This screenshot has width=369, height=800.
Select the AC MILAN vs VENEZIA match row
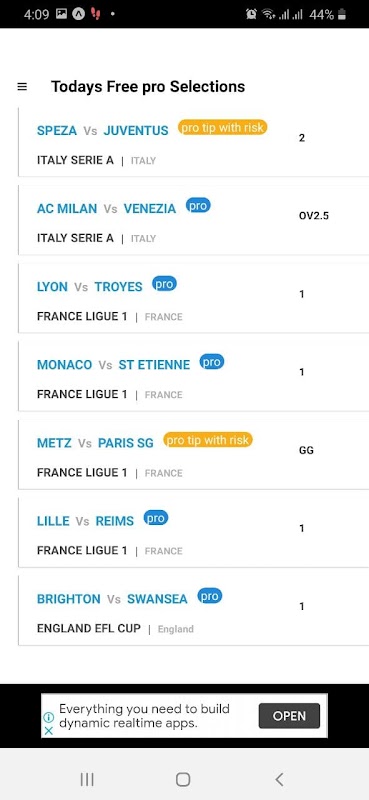tap(193, 220)
